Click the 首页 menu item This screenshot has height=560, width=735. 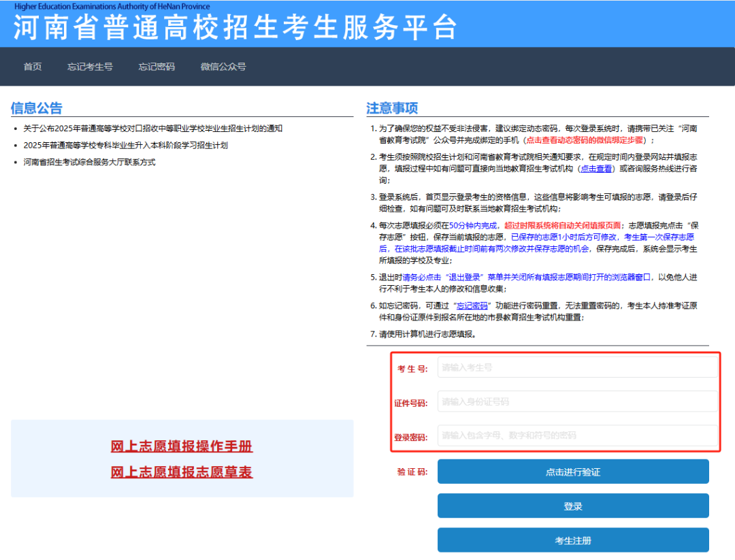tap(32, 66)
